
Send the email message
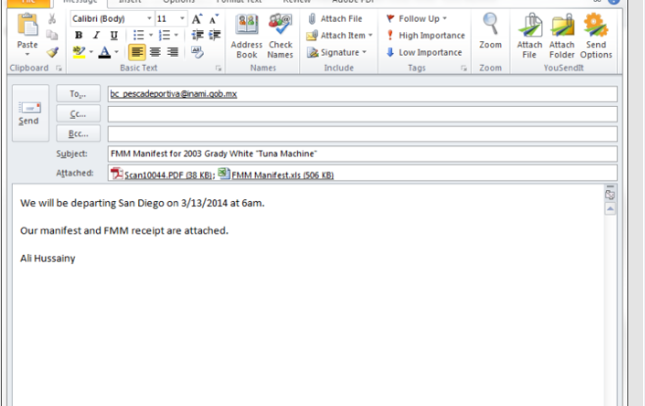click(x=30, y=113)
